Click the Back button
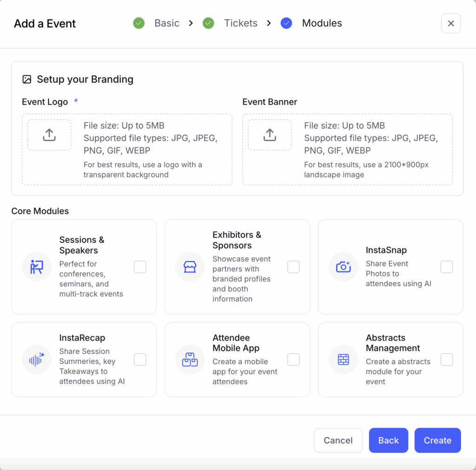Image resolution: width=476 pixels, height=470 pixels. tap(389, 440)
